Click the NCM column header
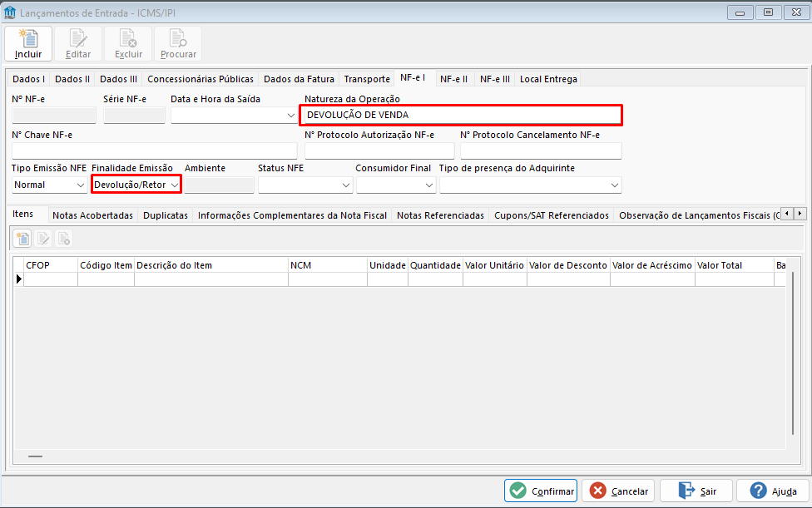 coord(328,265)
